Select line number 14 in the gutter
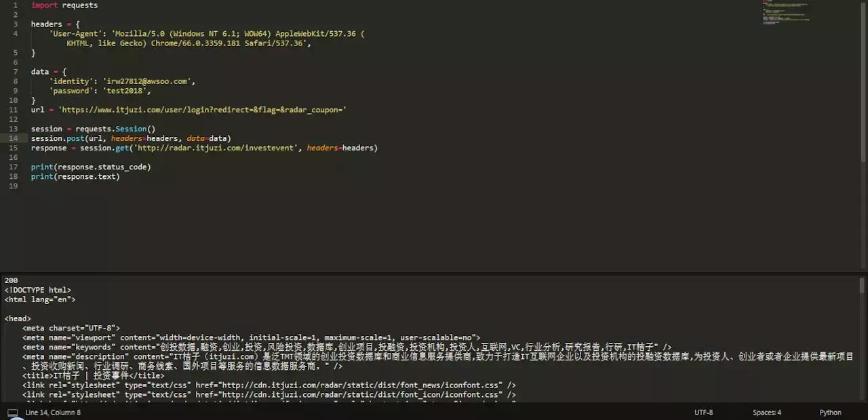 coord(15,138)
